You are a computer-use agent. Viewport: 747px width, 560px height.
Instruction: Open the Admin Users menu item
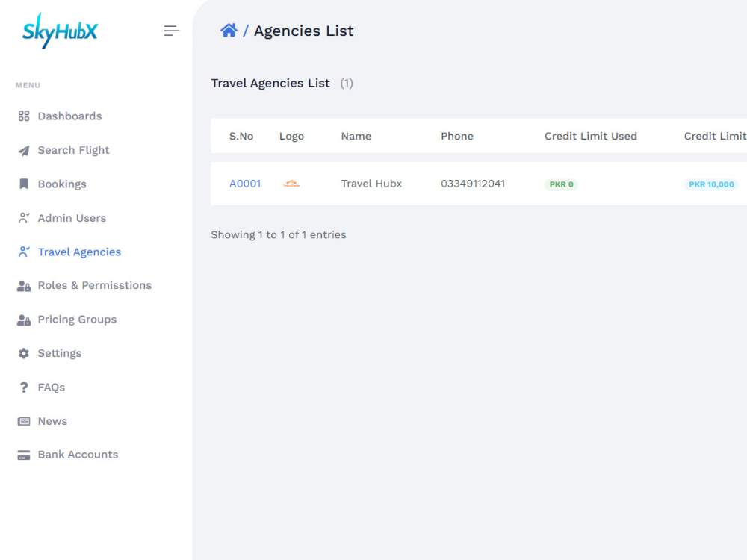tap(72, 218)
